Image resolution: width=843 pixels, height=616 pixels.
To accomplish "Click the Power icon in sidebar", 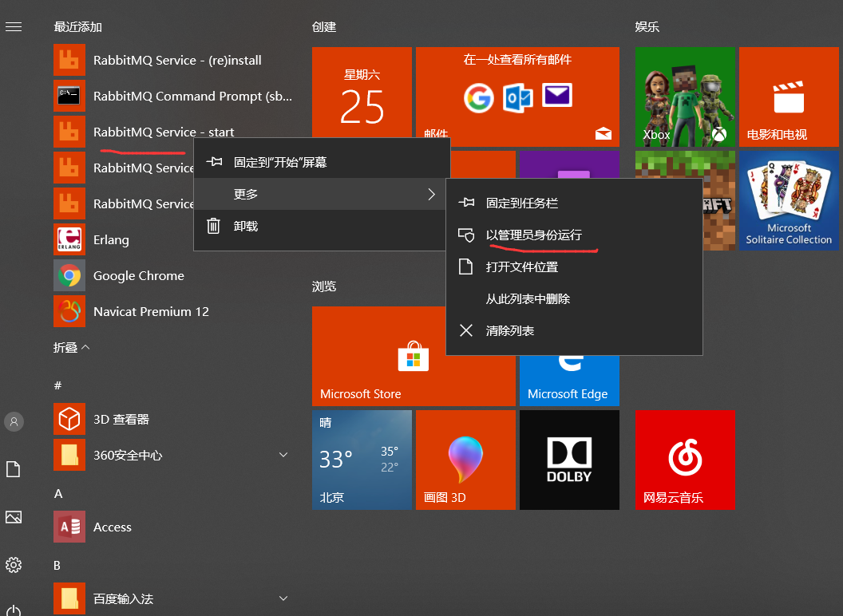I will pyautogui.click(x=14, y=611).
